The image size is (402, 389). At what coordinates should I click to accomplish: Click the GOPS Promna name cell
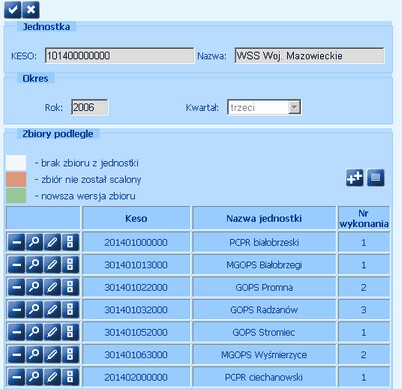pos(264,287)
